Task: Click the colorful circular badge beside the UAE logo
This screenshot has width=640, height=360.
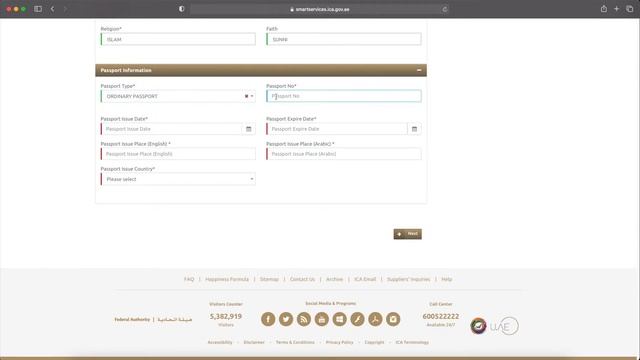Action: click(x=478, y=326)
